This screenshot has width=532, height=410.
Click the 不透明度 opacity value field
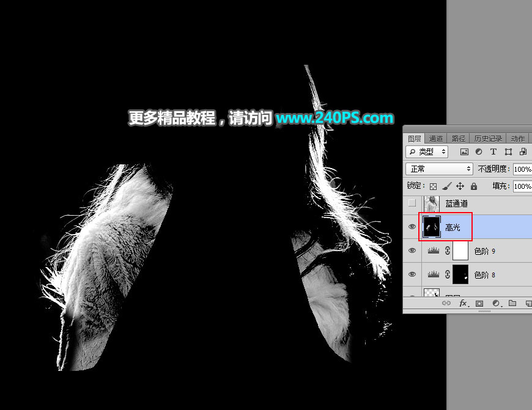[522, 169]
